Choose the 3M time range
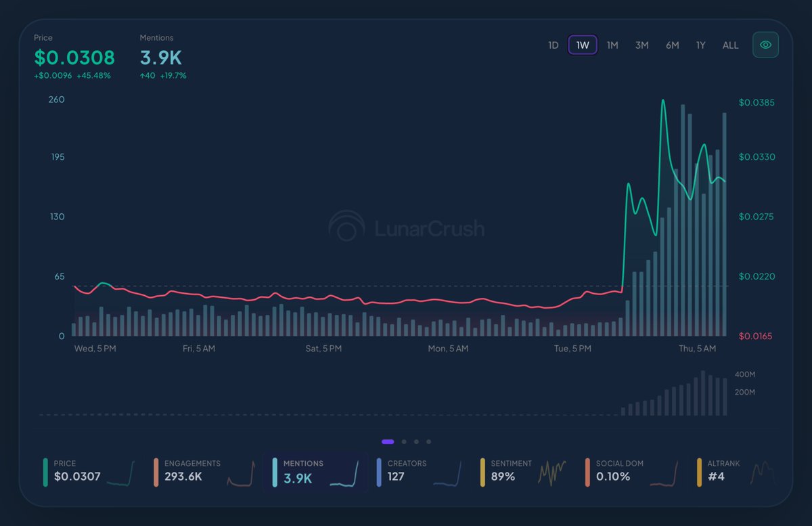 (641, 45)
